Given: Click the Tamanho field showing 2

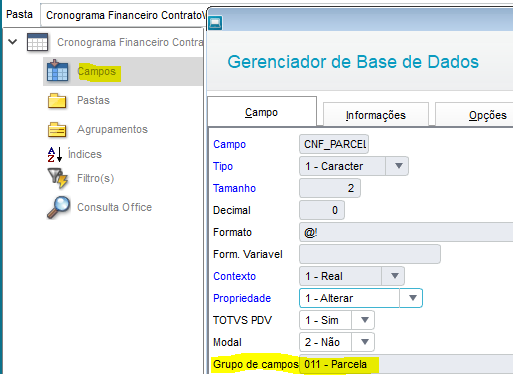Looking at the screenshot, I should coord(330,188).
